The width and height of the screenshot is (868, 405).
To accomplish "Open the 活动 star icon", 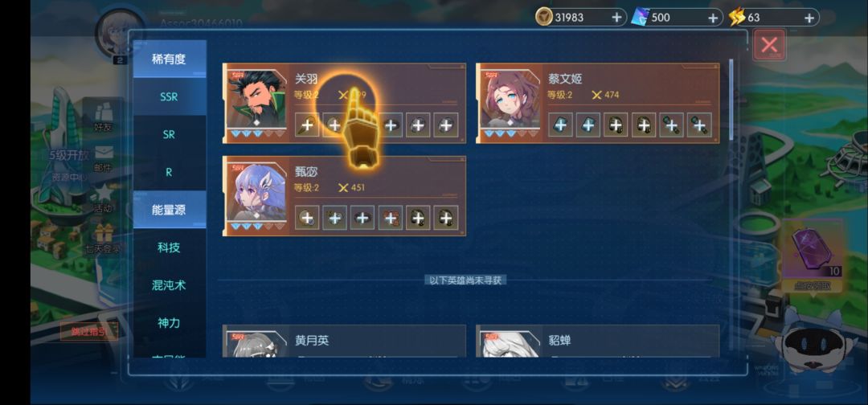I will click(x=104, y=198).
